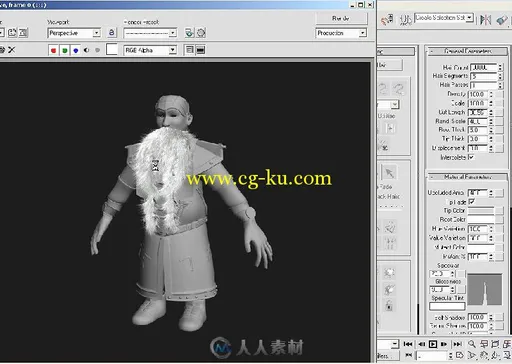Click the Displacement map button

[x=499, y=148]
